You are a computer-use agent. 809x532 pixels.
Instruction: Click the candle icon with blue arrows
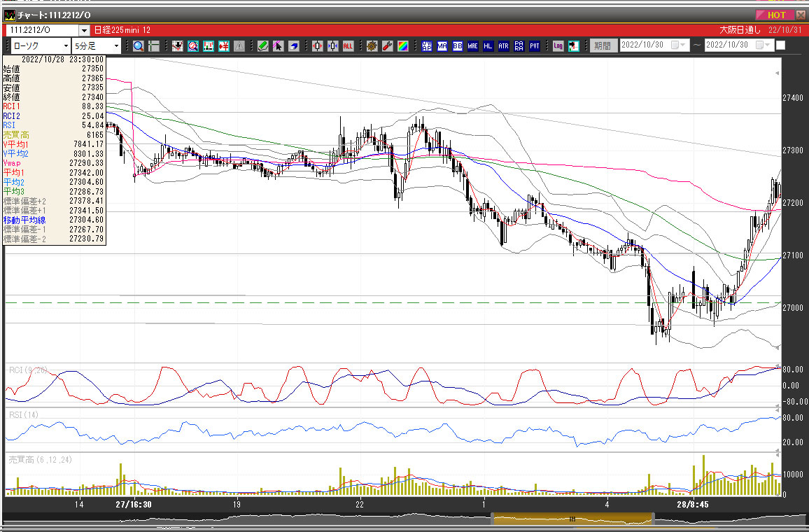[x=333, y=46]
